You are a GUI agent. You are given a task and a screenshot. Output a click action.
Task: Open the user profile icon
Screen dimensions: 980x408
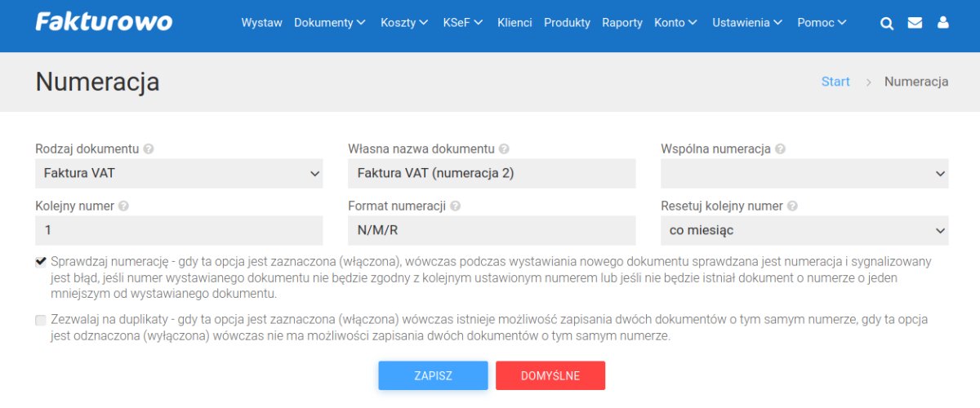coord(943,23)
